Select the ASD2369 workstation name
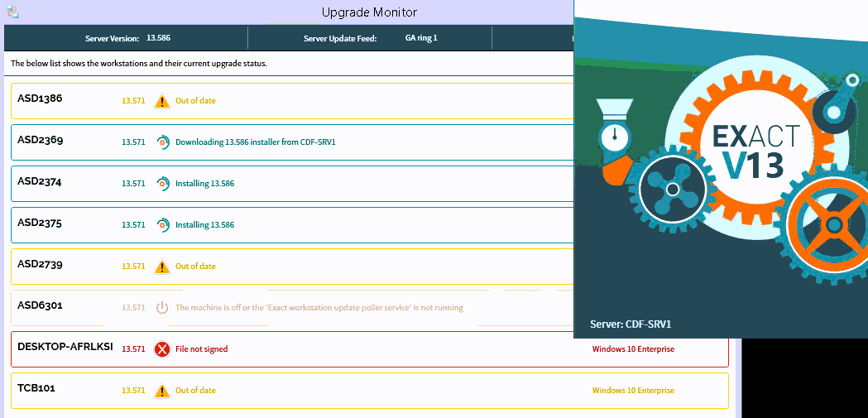868x418 pixels. point(41,140)
